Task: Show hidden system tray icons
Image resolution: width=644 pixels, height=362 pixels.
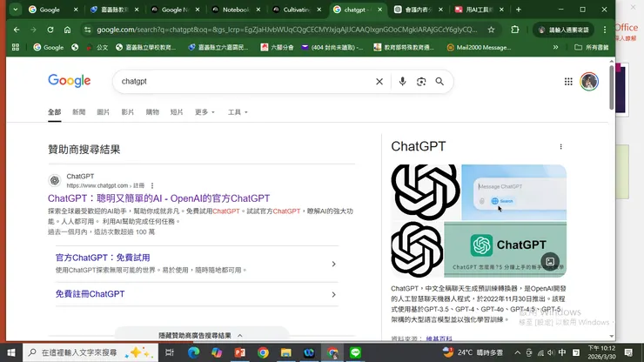Action: coord(517,352)
